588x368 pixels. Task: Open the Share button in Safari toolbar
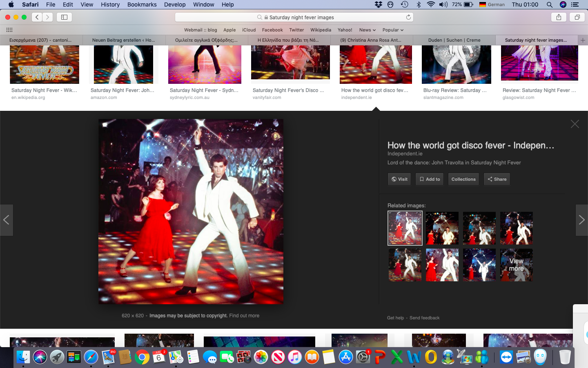559,17
